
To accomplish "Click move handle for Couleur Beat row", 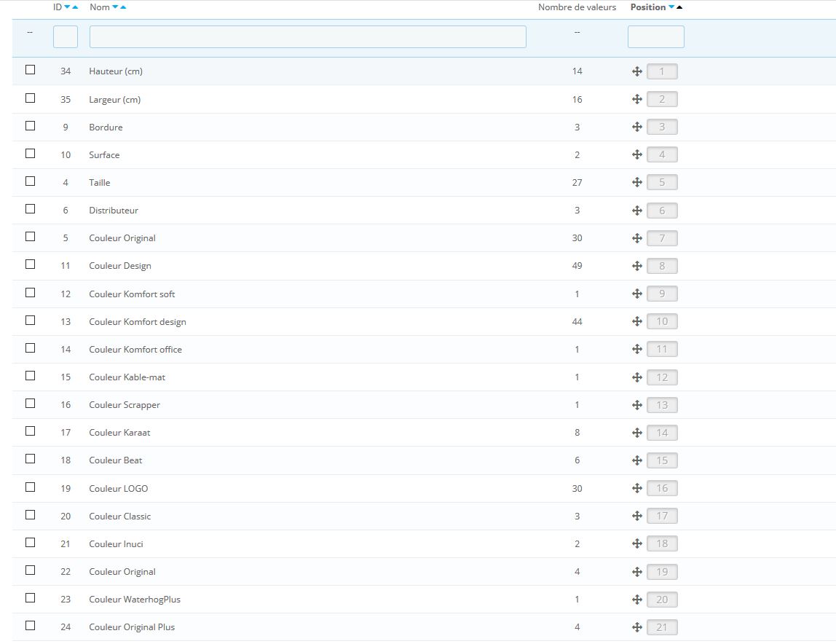I will click(636, 461).
